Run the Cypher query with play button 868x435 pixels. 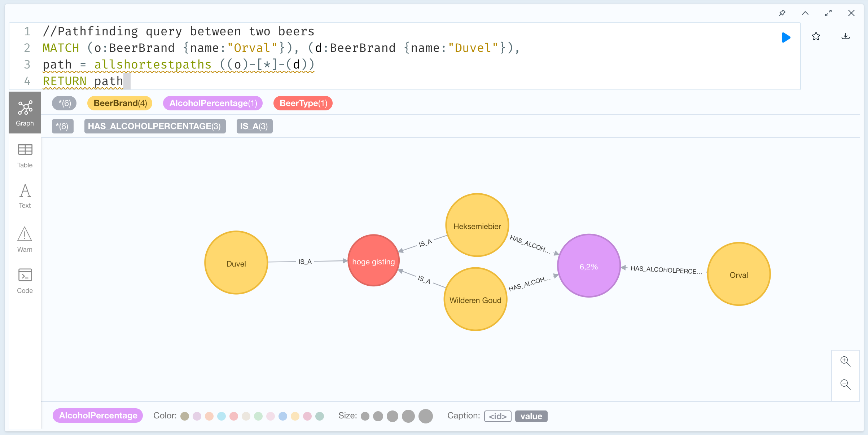[x=786, y=37]
